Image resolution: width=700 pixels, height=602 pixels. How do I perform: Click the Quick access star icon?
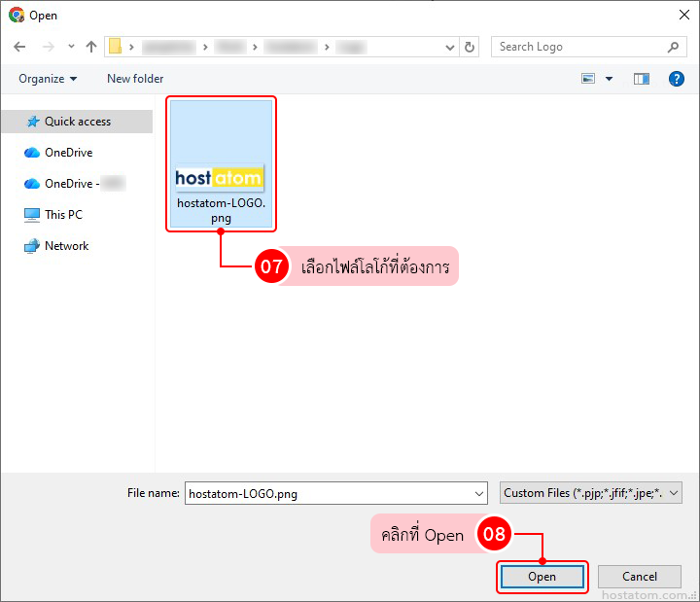point(33,122)
